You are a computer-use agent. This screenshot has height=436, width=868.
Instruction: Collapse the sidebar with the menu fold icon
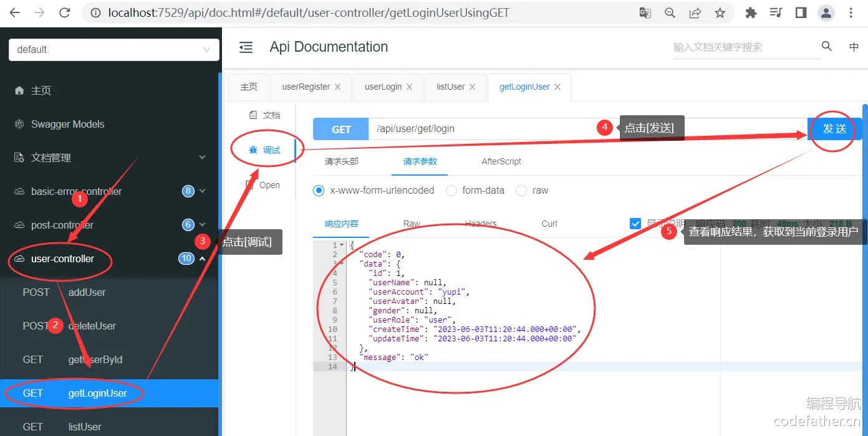click(x=246, y=47)
